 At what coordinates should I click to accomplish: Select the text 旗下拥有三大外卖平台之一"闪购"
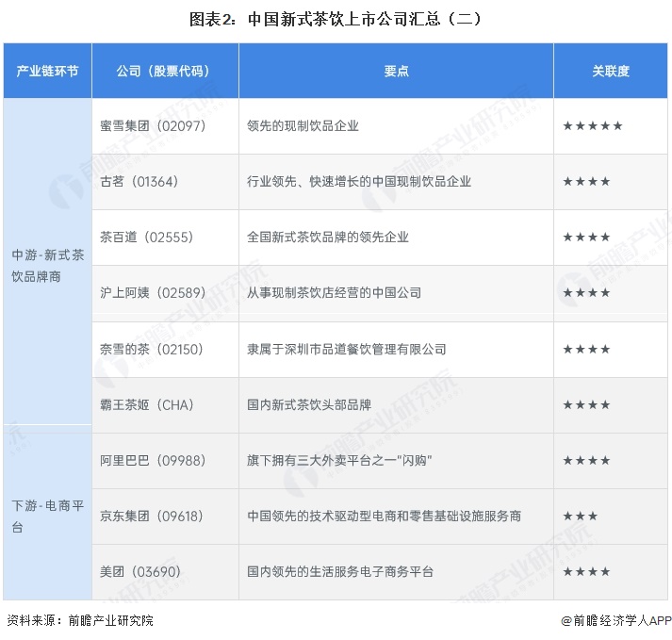[x=339, y=460]
